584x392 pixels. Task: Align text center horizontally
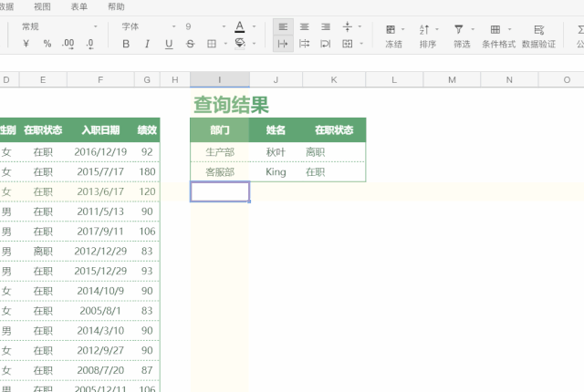click(304, 26)
